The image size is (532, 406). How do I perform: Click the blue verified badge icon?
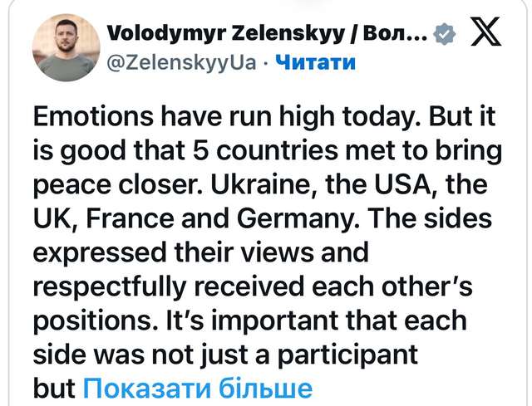(446, 36)
